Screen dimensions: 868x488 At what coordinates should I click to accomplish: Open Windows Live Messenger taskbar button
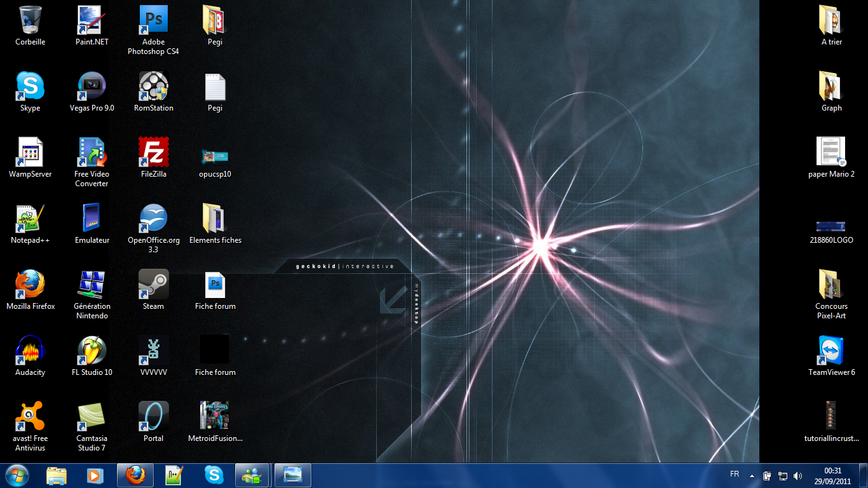(x=253, y=475)
